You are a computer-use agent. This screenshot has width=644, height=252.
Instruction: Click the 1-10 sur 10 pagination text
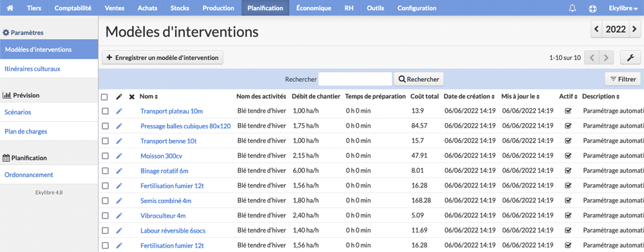tap(565, 57)
